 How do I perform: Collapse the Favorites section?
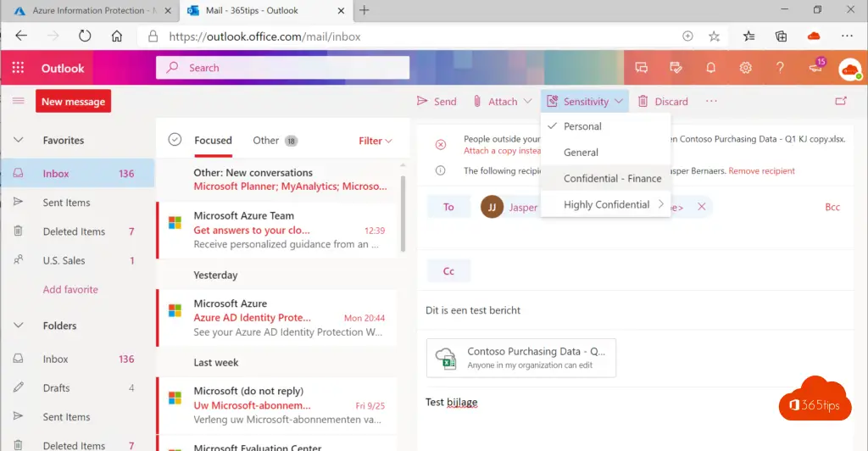click(x=19, y=140)
